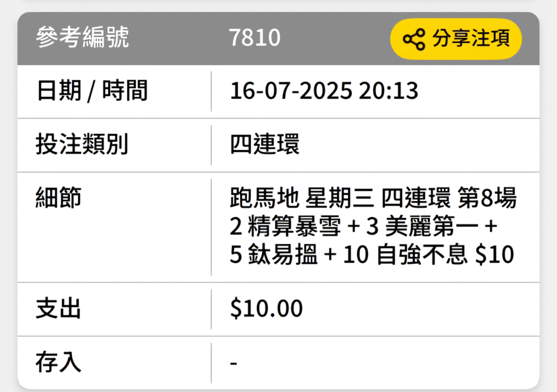Tap the 分享注項 button
This screenshot has width=557, height=392.
456,39
